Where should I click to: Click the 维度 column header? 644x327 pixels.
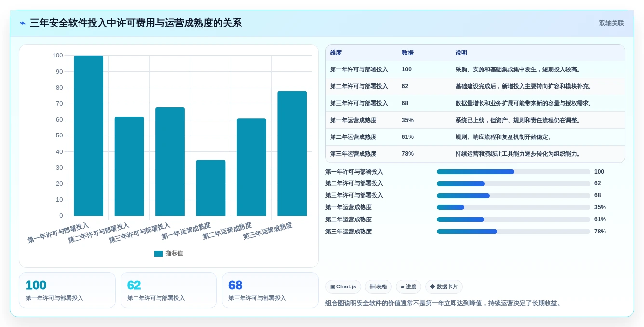click(x=336, y=53)
